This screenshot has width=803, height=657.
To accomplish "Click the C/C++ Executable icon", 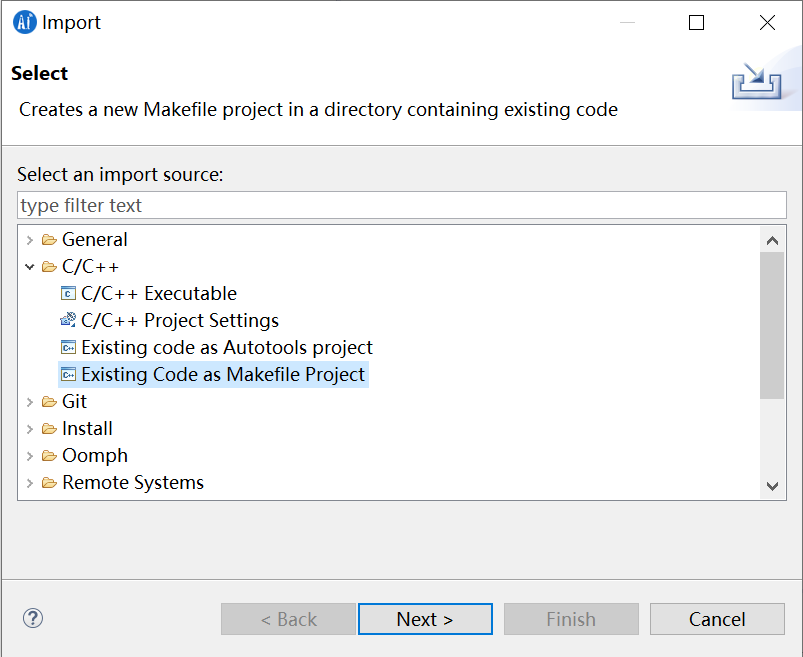I will pyautogui.click(x=68, y=294).
